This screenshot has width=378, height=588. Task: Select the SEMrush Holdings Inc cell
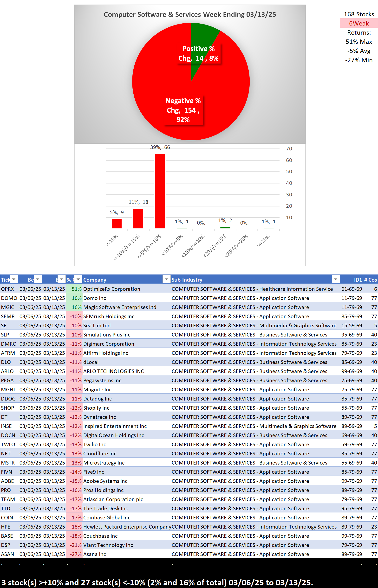(127, 316)
